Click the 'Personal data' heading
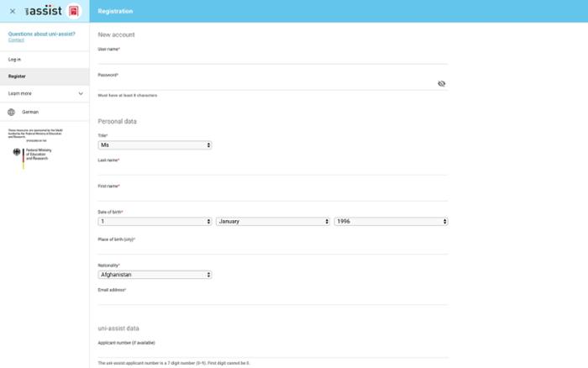 pos(117,121)
